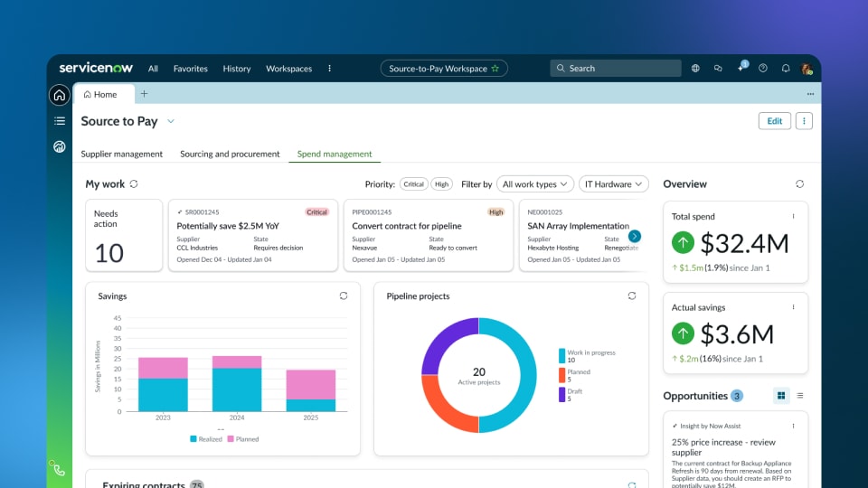Toggle the High priority filter
This screenshot has width=868, height=488.
(x=441, y=184)
